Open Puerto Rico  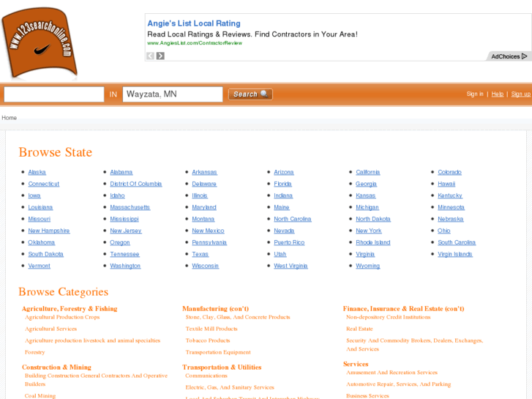[x=289, y=242]
